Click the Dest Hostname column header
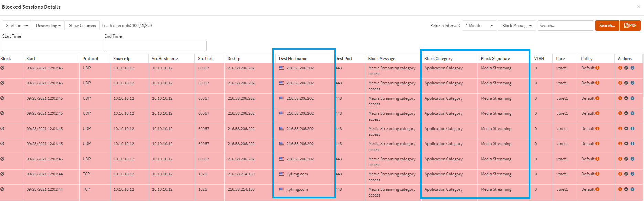The width and height of the screenshot is (644, 201). (x=293, y=59)
